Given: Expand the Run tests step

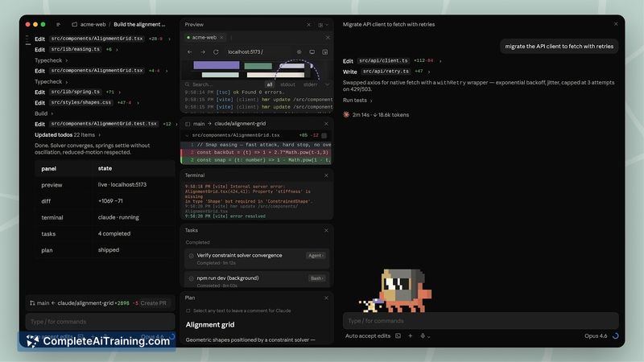Looking at the screenshot, I should coord(371,101).
